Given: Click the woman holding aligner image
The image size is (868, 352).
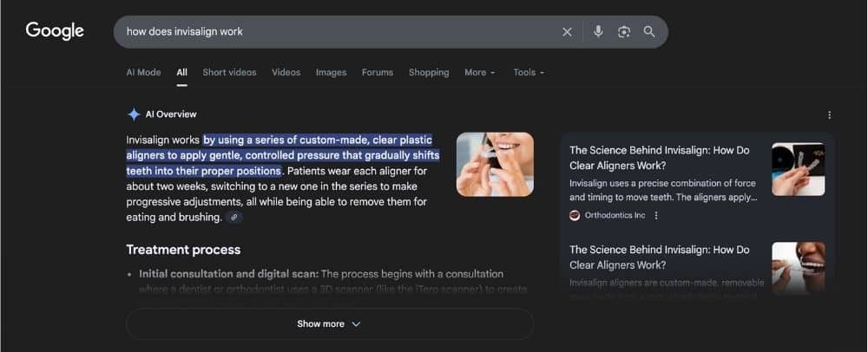Looking at the screenshot, I should click(495, 164).
